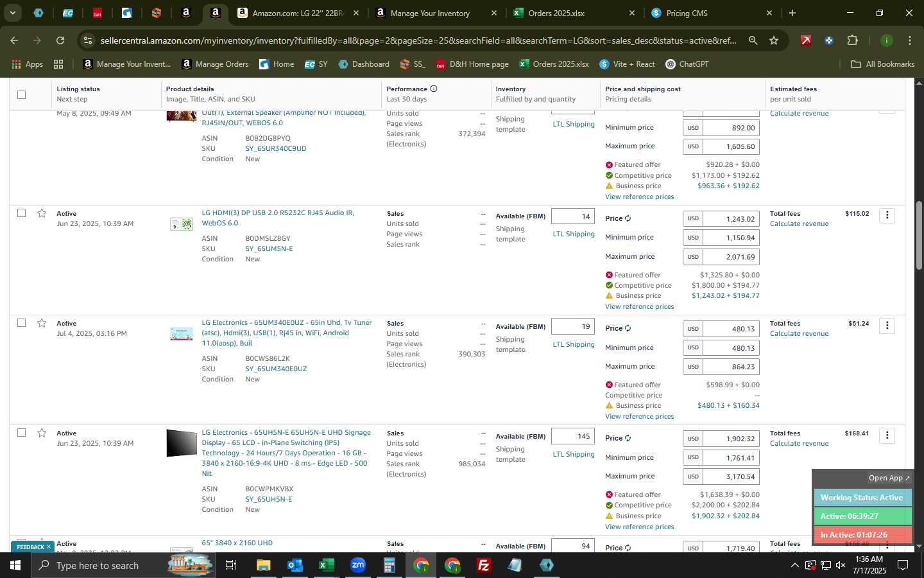Select the SY_65UM5N-E listing checkbox
The image size is (924, 578).
(21, 213)
